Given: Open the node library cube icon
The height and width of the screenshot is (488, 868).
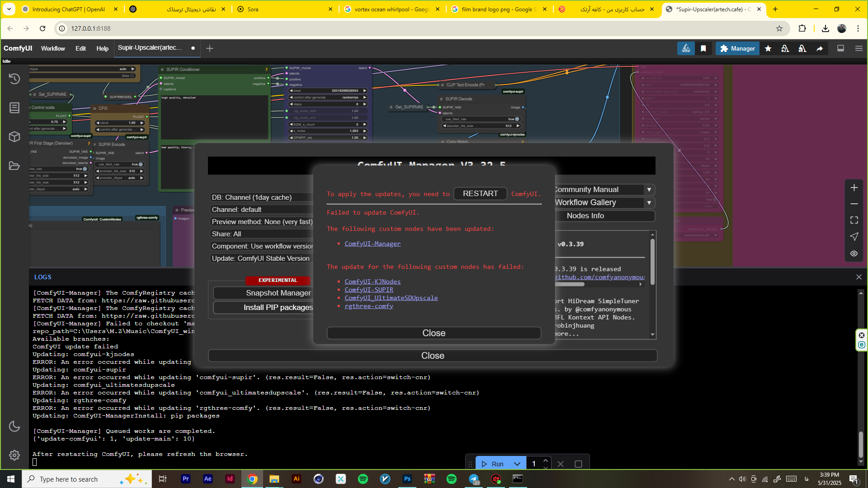Looking at the screenshot, I should pyautogui.click(x=14, y=136).
